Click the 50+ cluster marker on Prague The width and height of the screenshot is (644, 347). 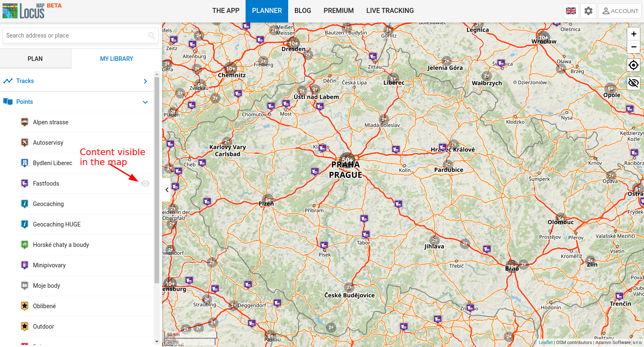347,160
